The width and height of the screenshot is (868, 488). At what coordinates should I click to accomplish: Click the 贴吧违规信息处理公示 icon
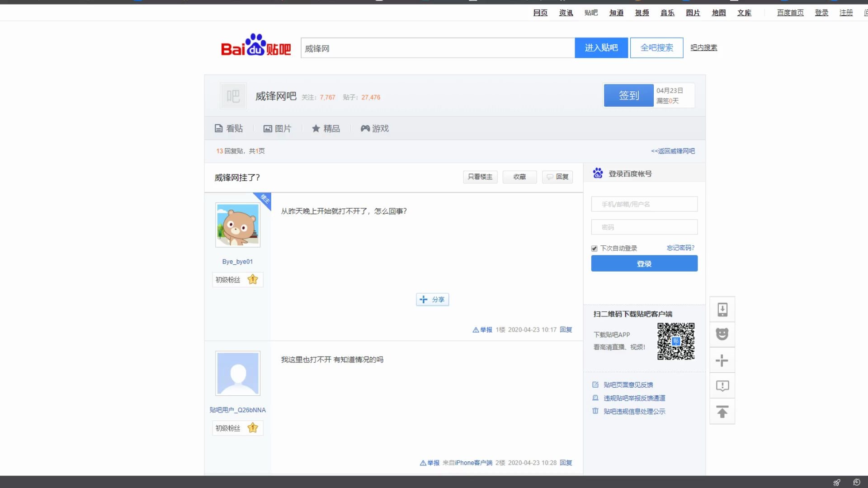pyautogui.click(x=595, y=411)
